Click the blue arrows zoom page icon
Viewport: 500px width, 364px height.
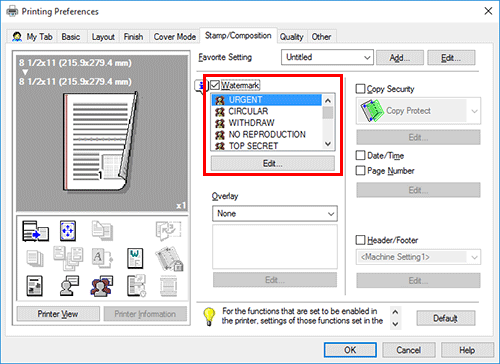coord(68,231)
